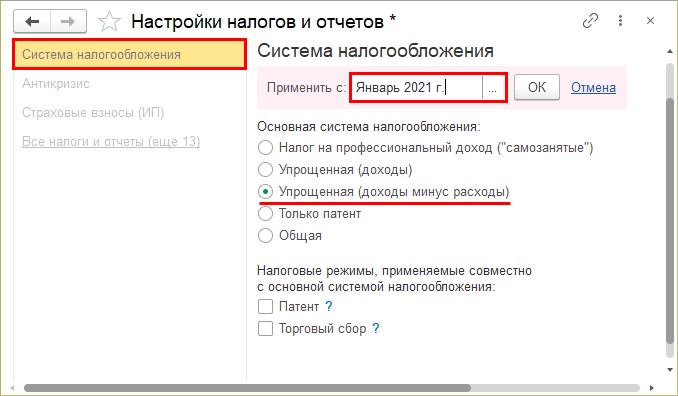Open Антикризис section in sidebar
The width and height of the screenshot is (678, 396).
coord(56,83)
